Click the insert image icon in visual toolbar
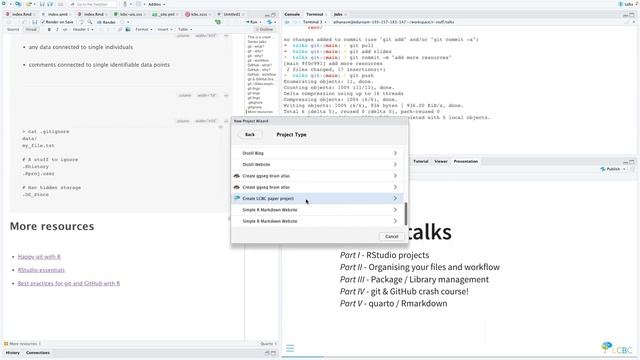The height and width of the screenshot is (360, 640). 128,29
